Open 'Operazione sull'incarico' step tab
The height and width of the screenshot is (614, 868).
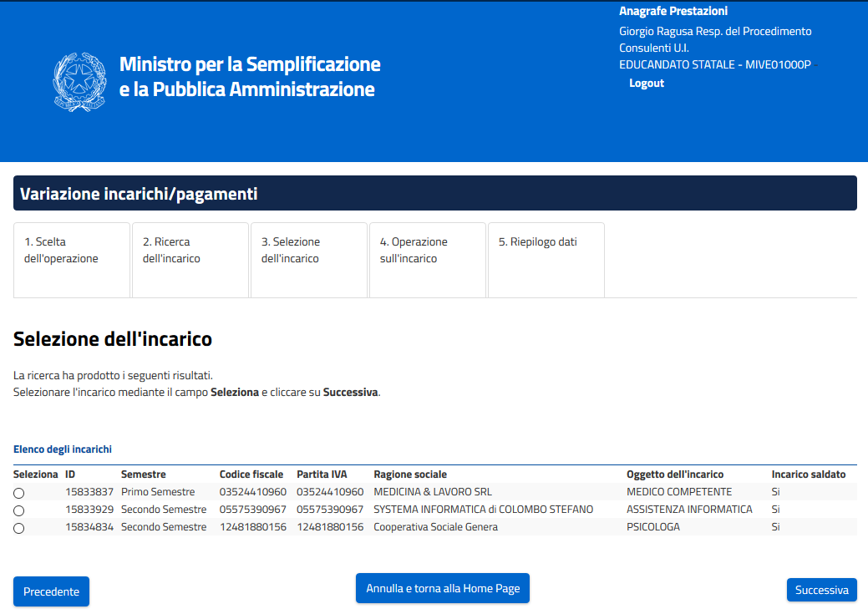pyautogui.click(x=427, y=259)
